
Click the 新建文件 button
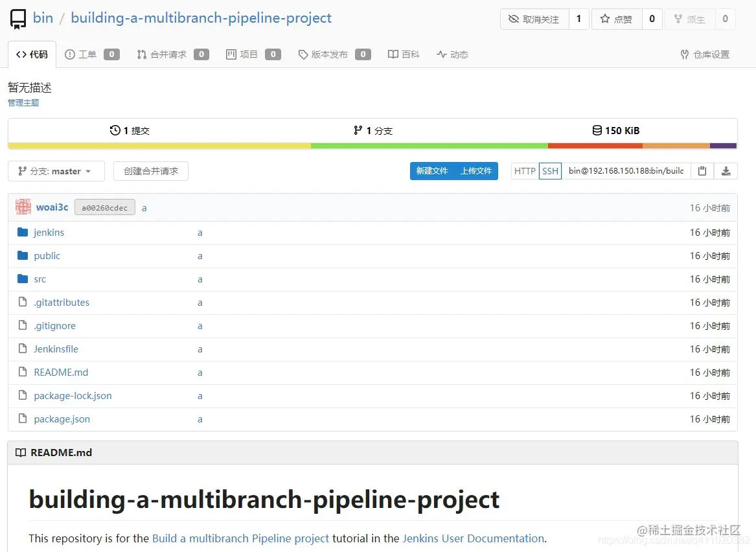pyautogui.click(x=432, y=170)
